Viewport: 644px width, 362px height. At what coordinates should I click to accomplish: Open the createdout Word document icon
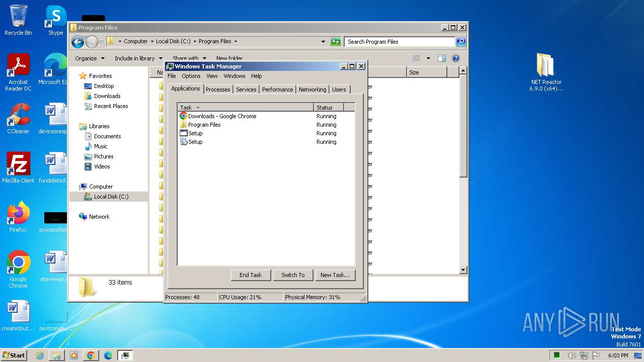pos(18,316)
